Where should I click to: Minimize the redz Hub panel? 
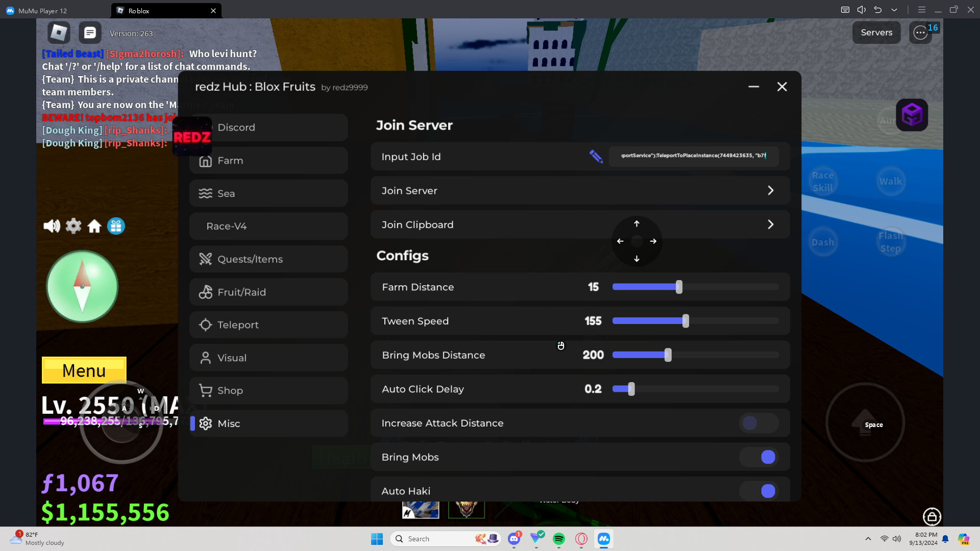(x=753, y=87)
